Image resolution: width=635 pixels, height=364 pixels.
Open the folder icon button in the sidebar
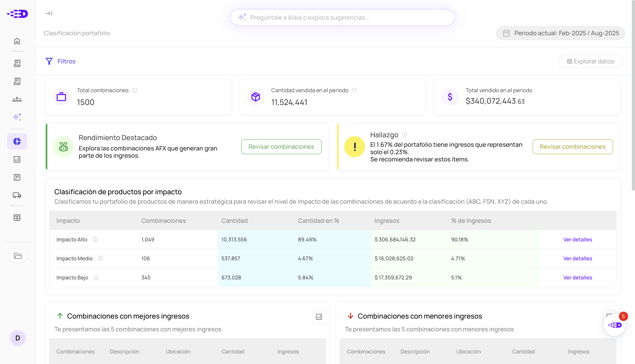pos(18,256)
